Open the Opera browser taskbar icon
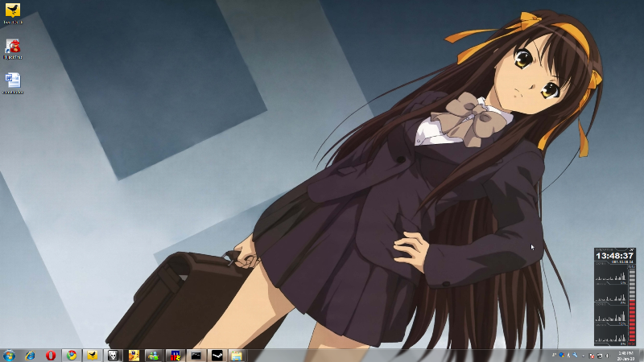 (x=52, y=355)
